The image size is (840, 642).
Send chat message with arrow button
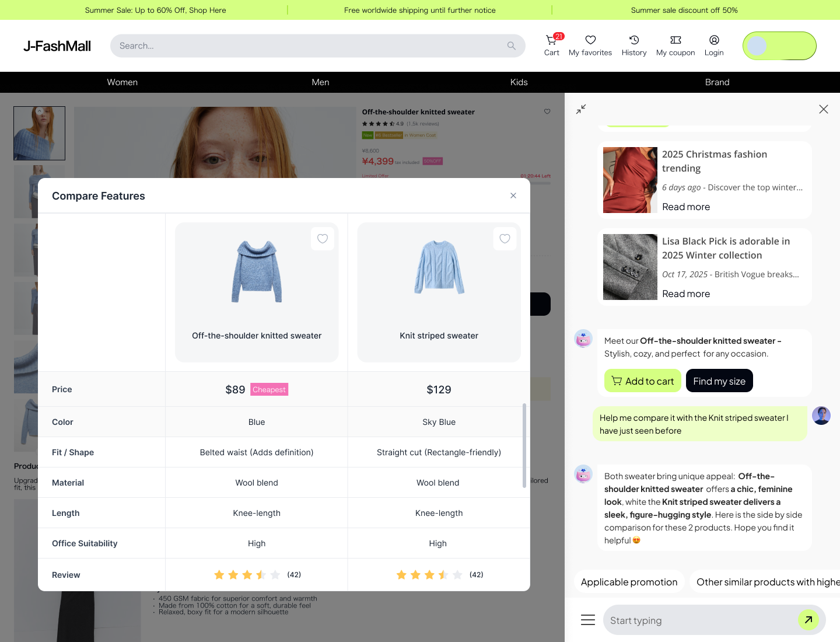click(x=808, y=620)
